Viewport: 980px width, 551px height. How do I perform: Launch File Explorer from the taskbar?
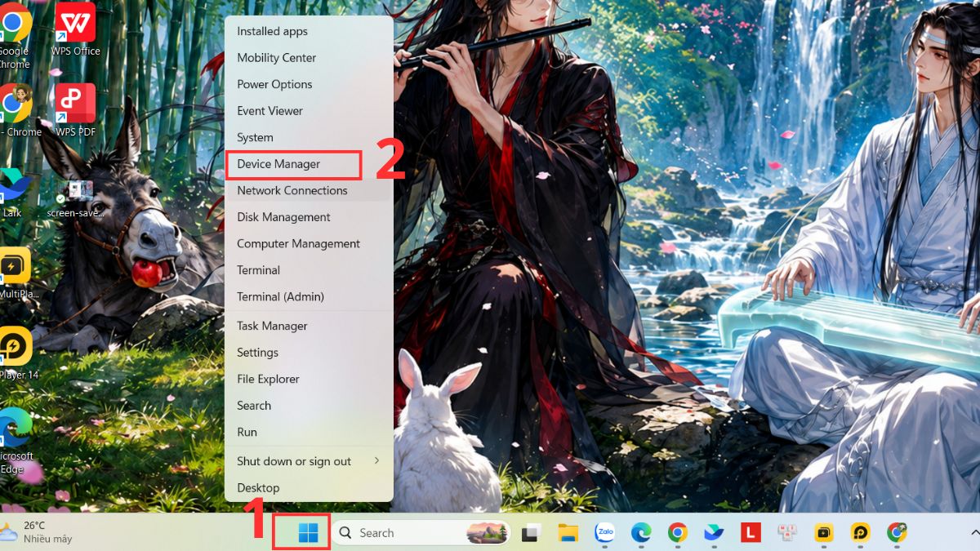pos(568,533)
